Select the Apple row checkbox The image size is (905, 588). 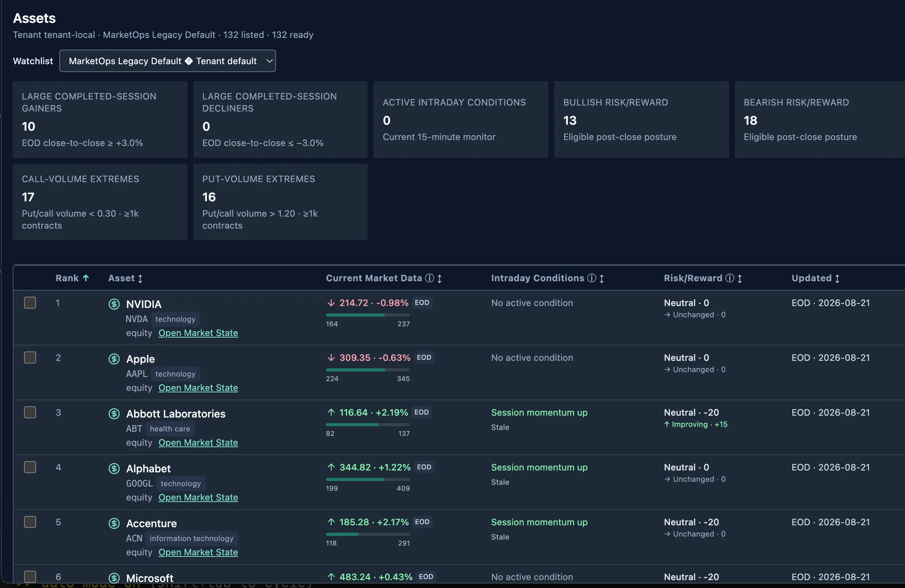click(x=30, y=358)
